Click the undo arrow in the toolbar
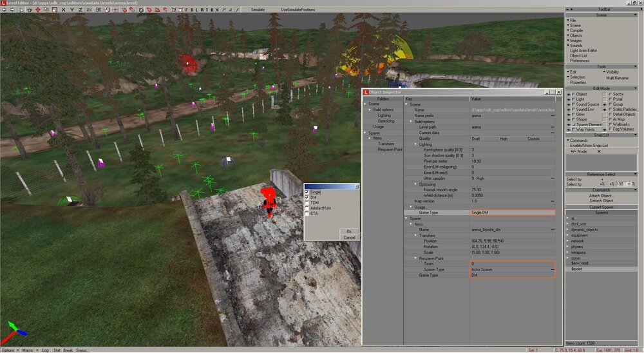The image size is (644, 353). (5, 10)
